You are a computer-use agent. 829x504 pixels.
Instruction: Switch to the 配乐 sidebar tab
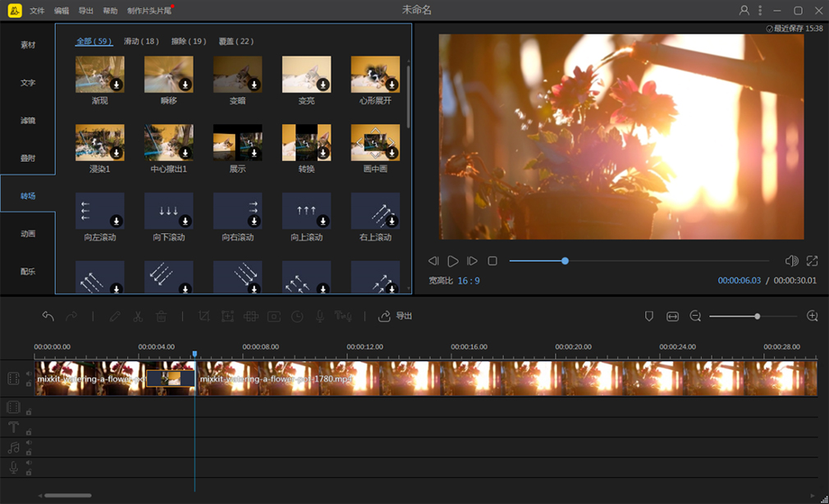(x=28, y=272)
